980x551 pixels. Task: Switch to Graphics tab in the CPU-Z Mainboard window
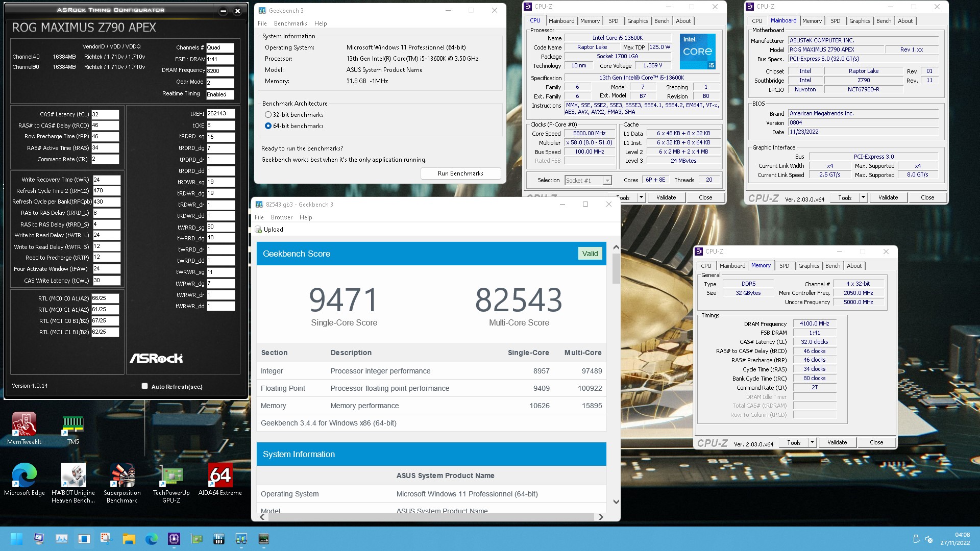(x=860, y=21)
